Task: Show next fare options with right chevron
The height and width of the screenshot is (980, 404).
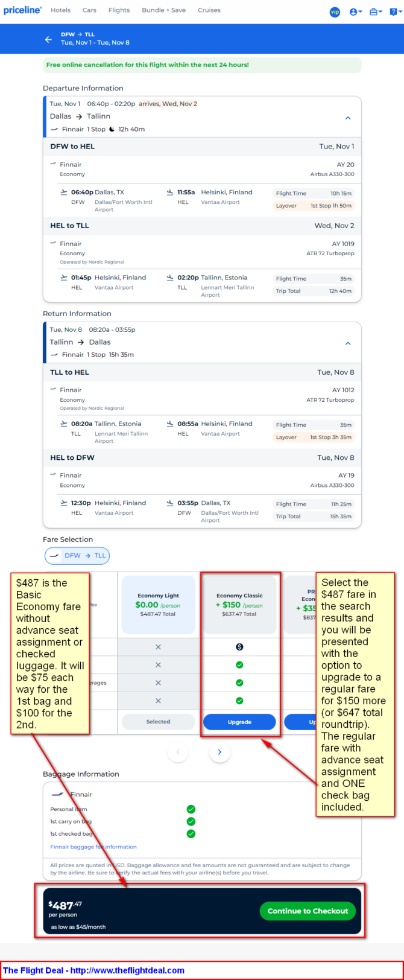Action: coord(219,752)
